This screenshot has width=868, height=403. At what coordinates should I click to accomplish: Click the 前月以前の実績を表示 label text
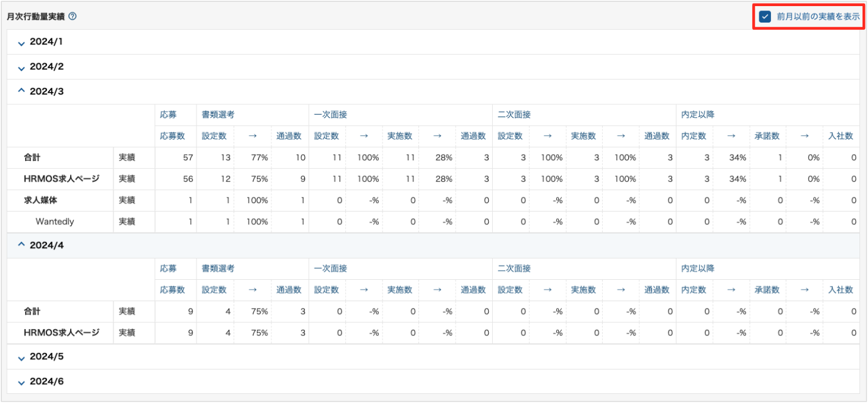818,16
